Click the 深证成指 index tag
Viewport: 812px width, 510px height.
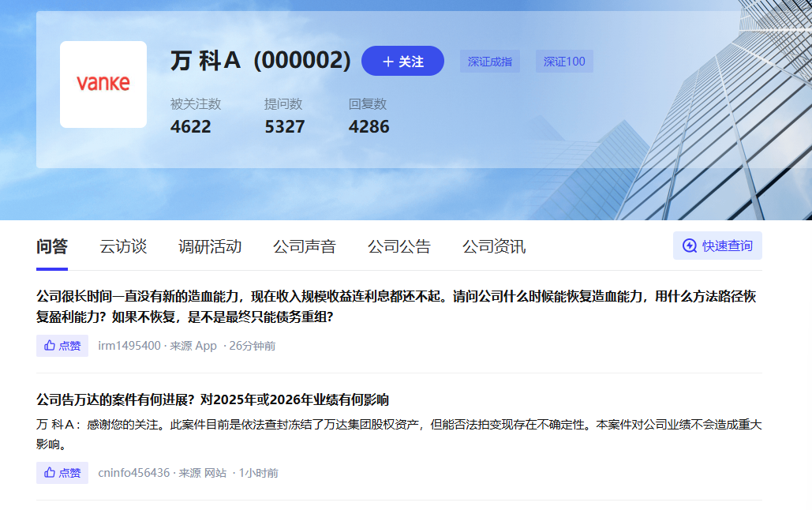pyautogui.click(x=489, y=61)
